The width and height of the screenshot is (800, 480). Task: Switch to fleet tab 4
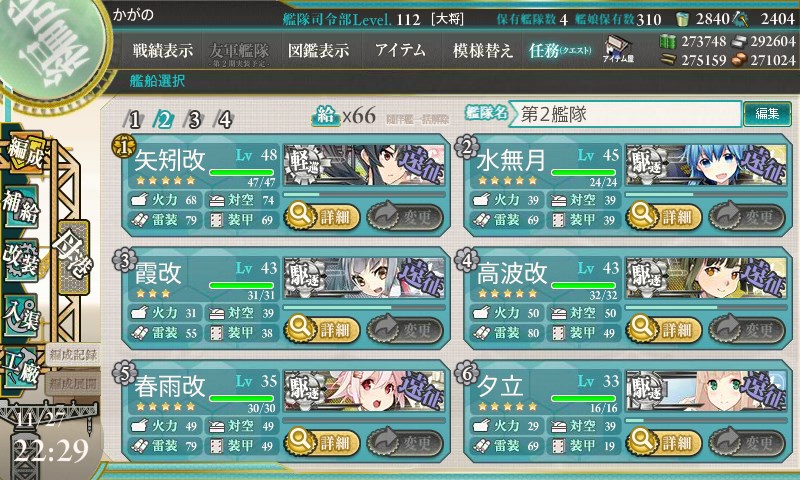(x=224, y=120)
